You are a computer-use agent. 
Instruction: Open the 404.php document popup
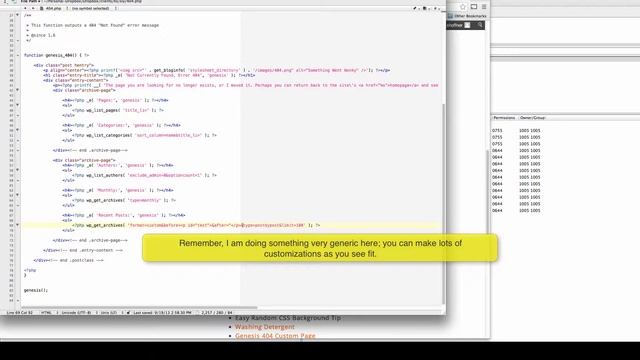coord(53,8)
